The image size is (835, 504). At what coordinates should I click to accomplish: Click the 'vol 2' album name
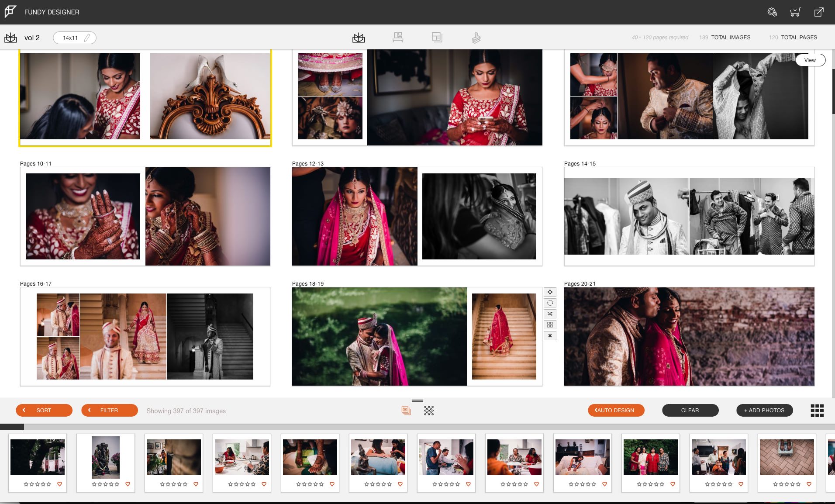[32, 38]
